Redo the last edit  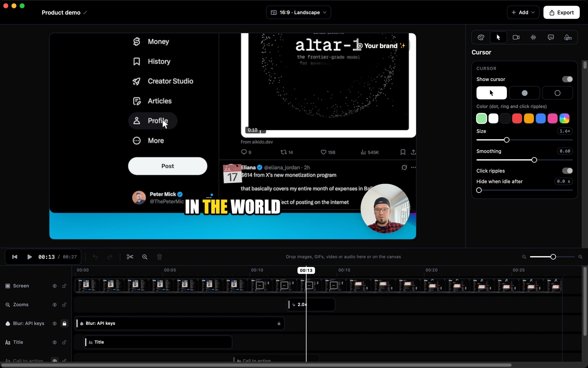click(110, 257)
